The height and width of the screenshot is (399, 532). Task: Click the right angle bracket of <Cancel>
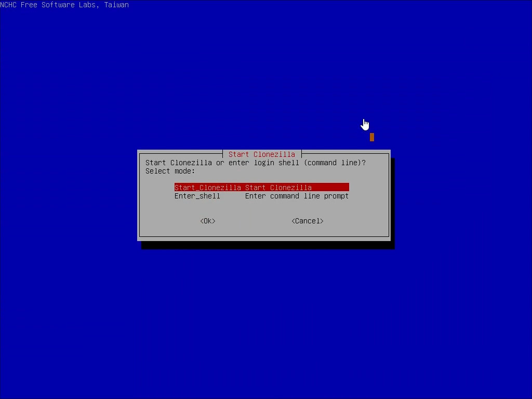click(322, 221)
